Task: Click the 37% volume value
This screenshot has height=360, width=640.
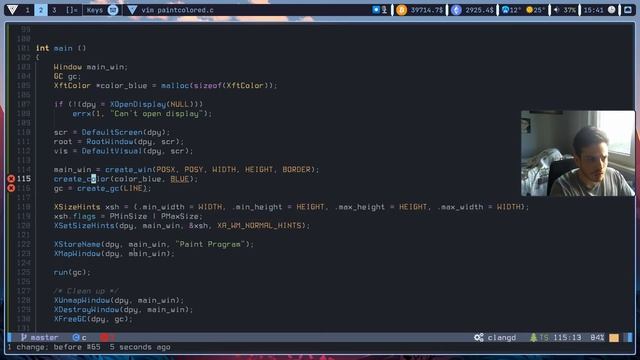Action: tap(569, 10)
